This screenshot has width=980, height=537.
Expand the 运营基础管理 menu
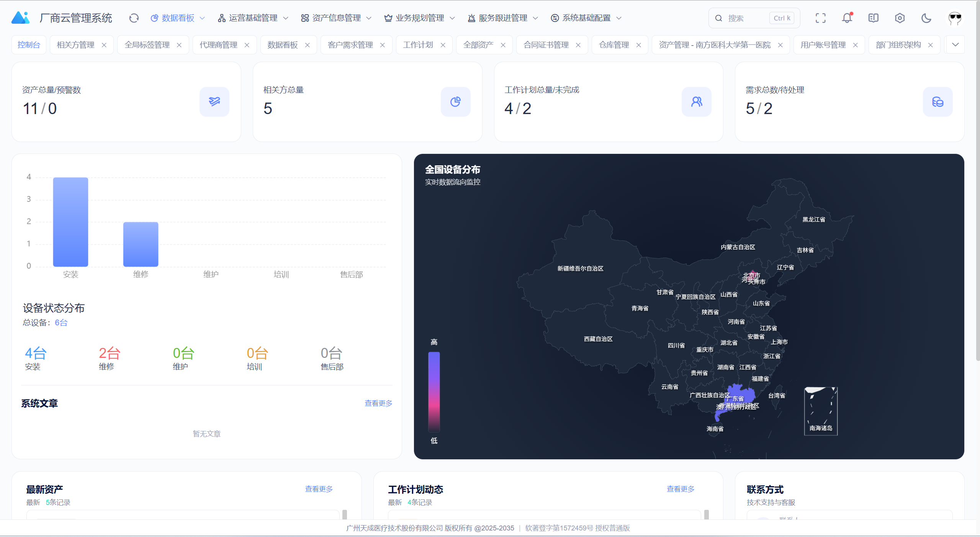point(253,18)
